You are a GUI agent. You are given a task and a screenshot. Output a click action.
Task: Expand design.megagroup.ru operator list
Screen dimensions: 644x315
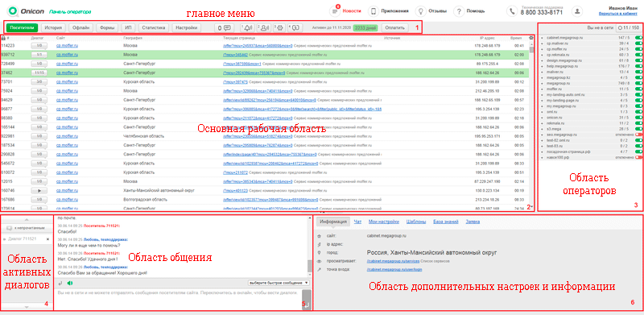542,60
